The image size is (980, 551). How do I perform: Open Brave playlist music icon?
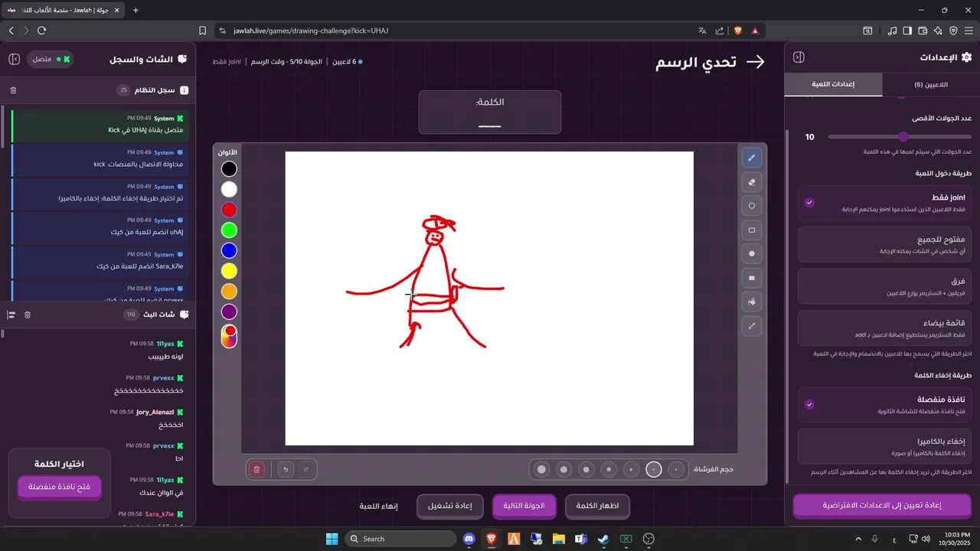coord(892,31)
